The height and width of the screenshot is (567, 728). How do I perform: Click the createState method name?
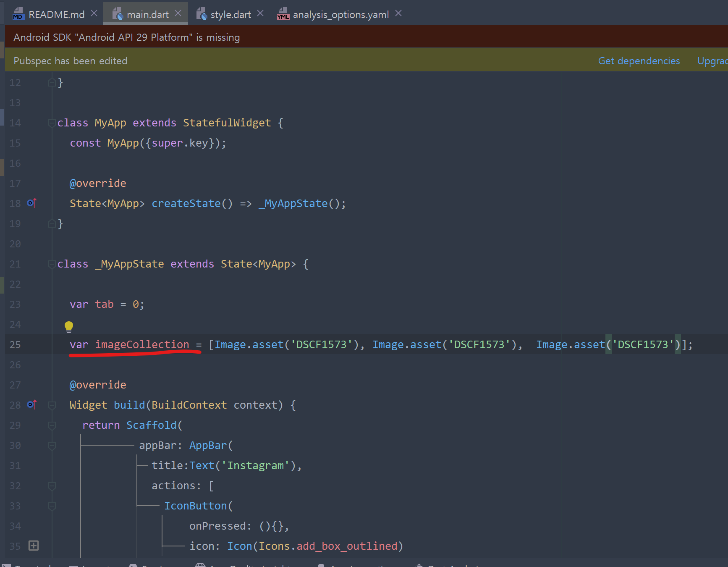click(x=186, y=203)
